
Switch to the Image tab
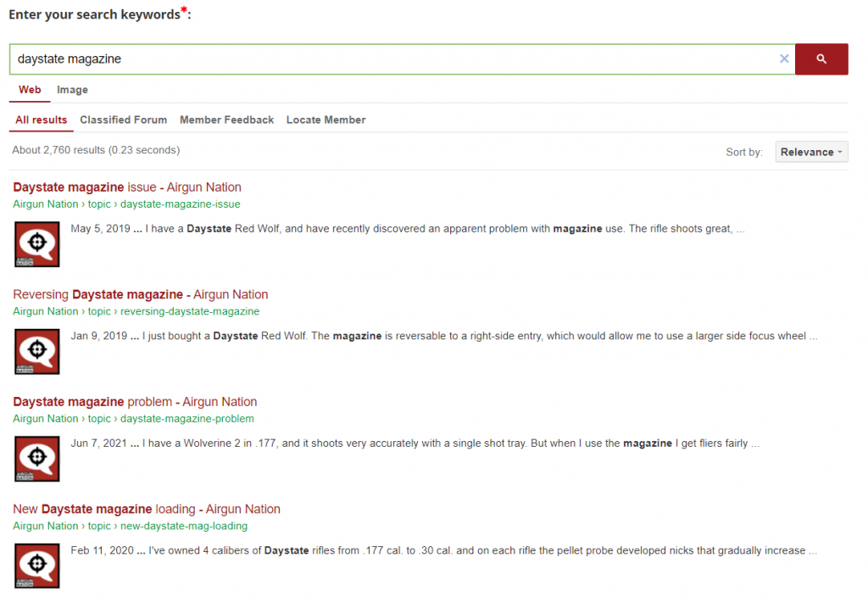pos(73,90)
